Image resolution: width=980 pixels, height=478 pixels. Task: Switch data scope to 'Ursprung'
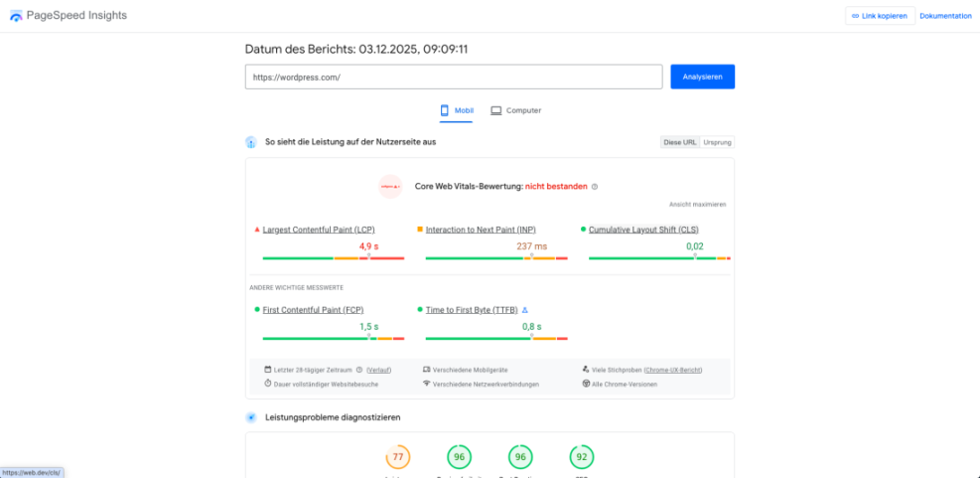717,142
